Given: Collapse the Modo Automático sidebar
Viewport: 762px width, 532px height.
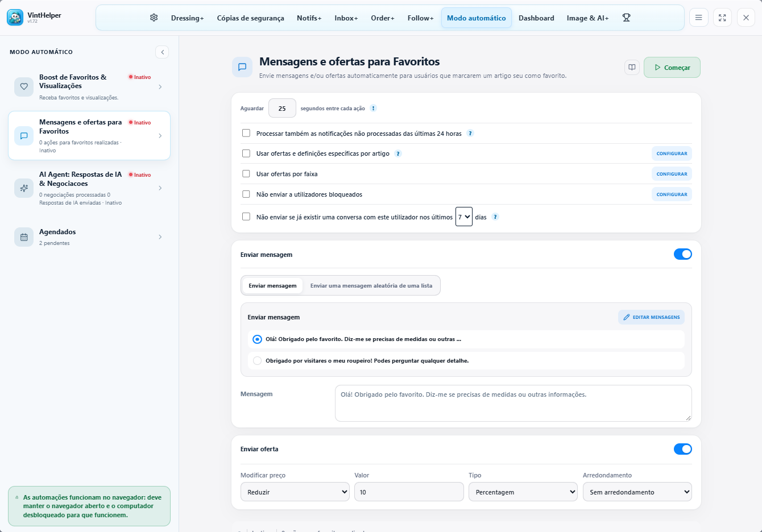Looking at the screenshot, I should tap(162, 52).
